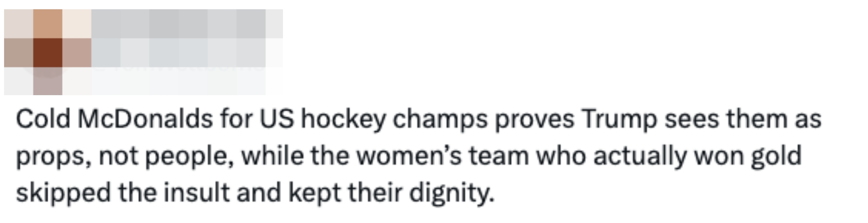Click the word "kept" in the post
The width and height of the screenshot is (868, 223).
point(314,193)
